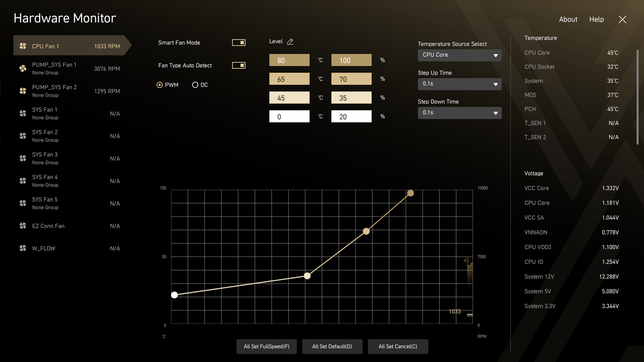
Task: Click the System 12V 12.288V reading
Action: 572,277
